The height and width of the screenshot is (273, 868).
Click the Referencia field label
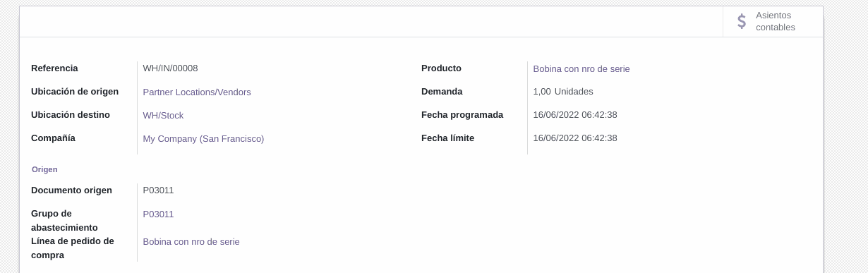(54, 68)
